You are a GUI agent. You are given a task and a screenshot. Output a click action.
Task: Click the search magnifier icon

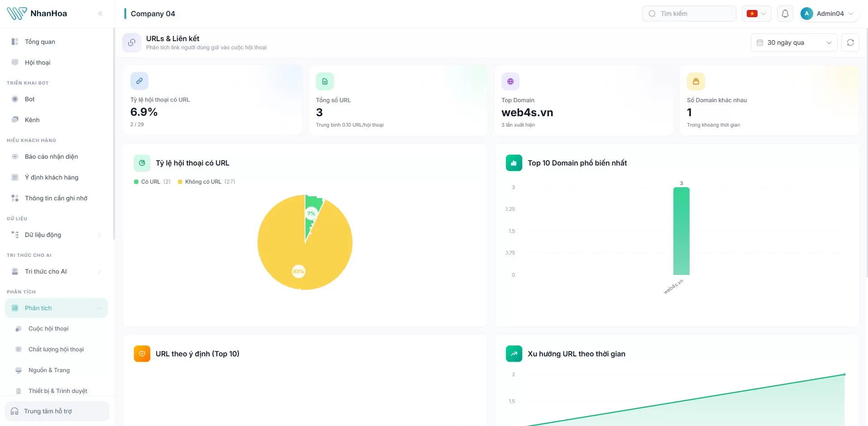point(652,14)
